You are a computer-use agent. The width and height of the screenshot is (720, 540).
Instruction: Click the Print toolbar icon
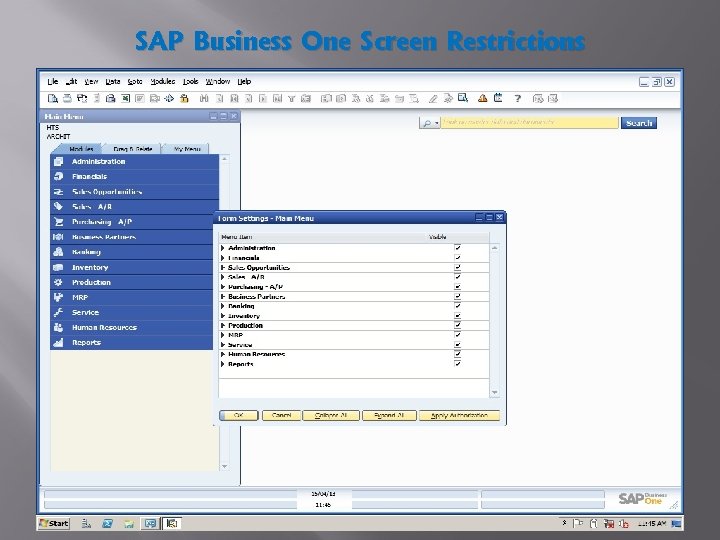click(x=68, y=98)
